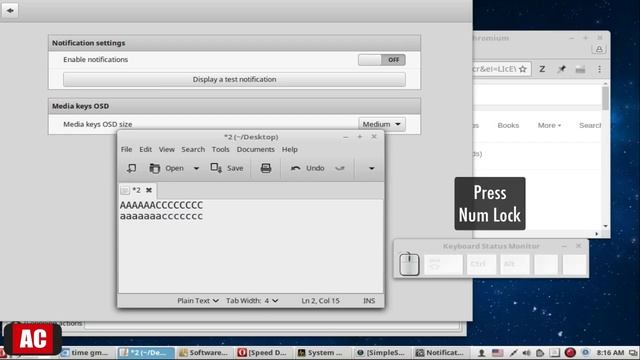Click the user icon in system tray
Screen dimensions: 640x360
[x=482, y=353]
